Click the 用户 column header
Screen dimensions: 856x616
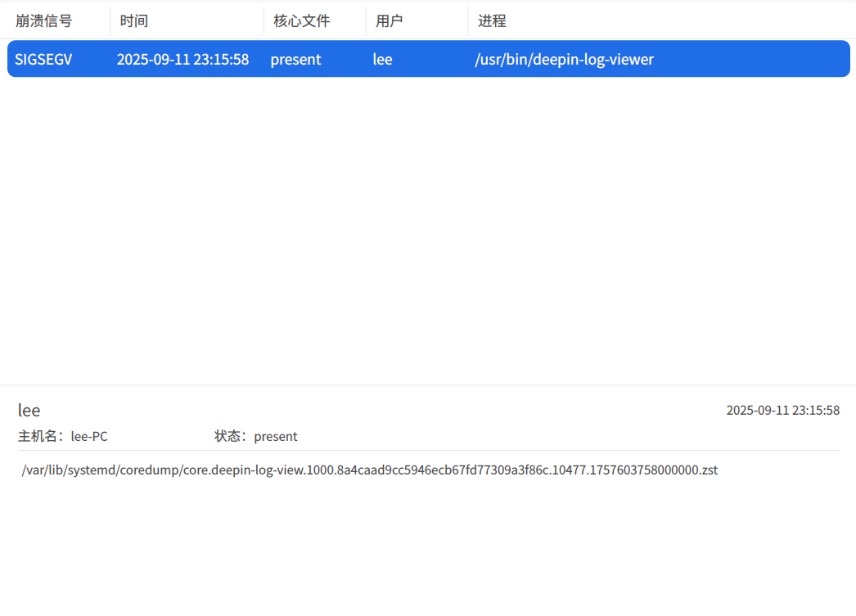(x=389, y=20)
